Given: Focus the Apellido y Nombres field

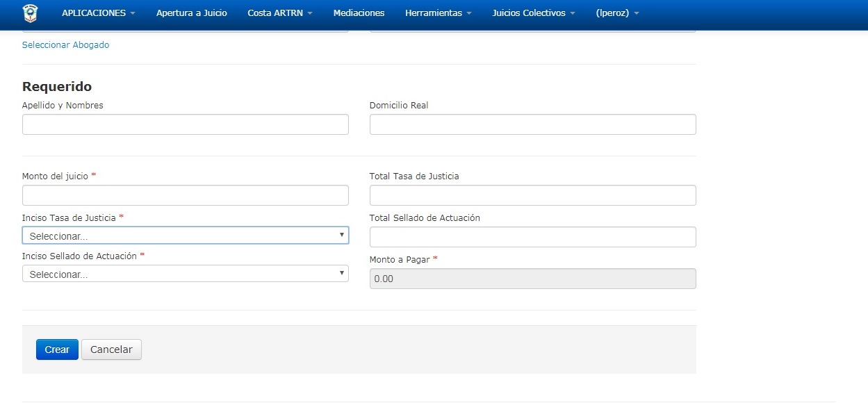Looking at the screenshot, I should (185, 124).
